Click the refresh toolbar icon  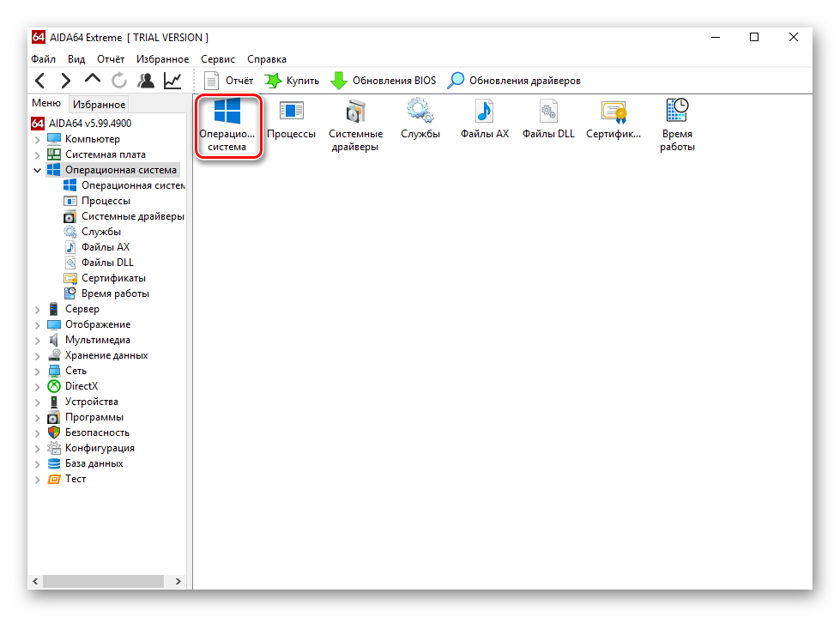pyautogui.click(x=119, y=81)
